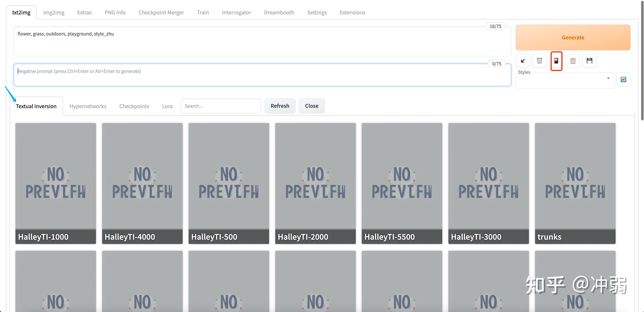Select the Checkpoints tab
The width and height of the screenshot is (644, 312).
[134, 106]
